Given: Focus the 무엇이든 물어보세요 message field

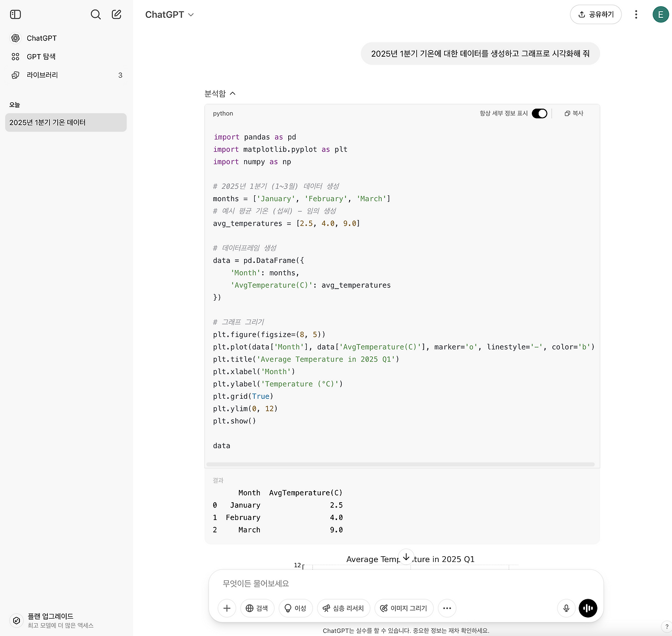Looking at the screenshot, I should (406, 584).
